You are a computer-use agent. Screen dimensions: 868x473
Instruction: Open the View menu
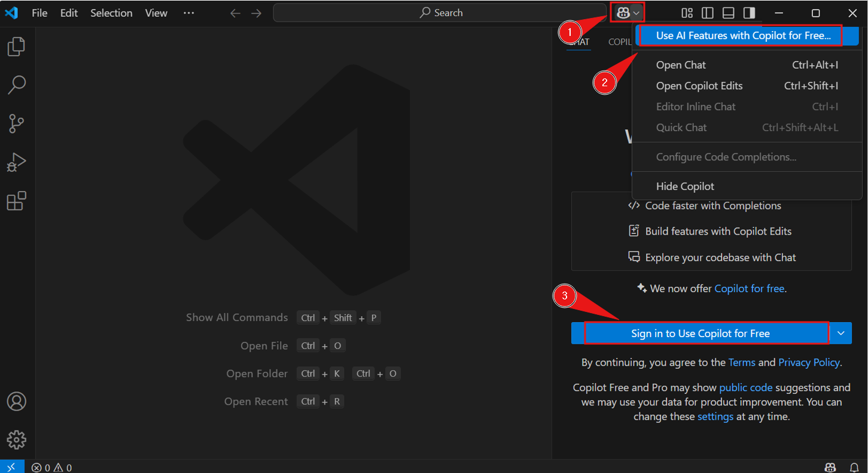click(156, 13)
